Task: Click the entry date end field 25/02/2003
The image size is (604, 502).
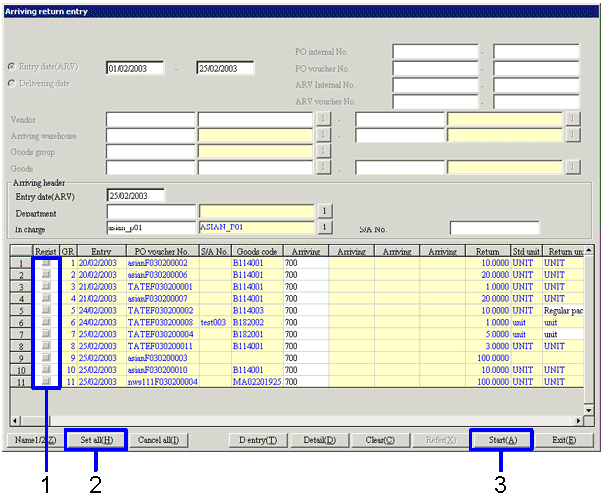Action: click(225, 68)
